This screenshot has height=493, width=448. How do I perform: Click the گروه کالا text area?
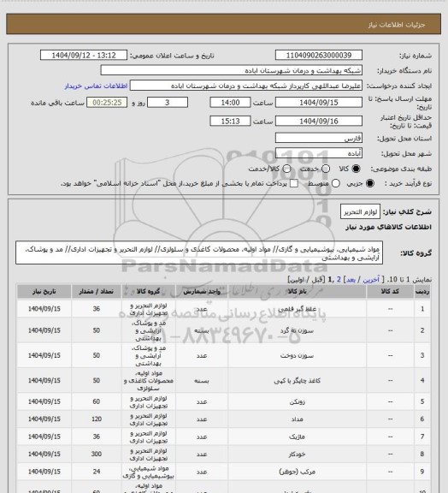pyautogui.click(x=199, y=252)
